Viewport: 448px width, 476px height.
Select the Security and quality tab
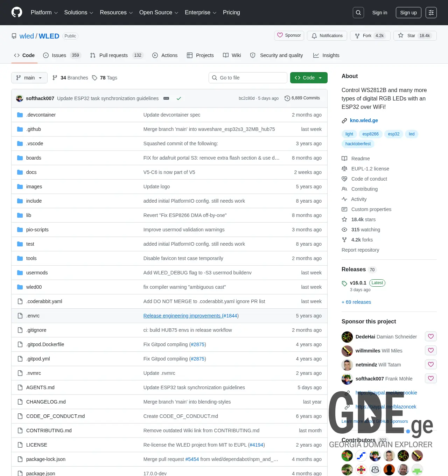276,55
